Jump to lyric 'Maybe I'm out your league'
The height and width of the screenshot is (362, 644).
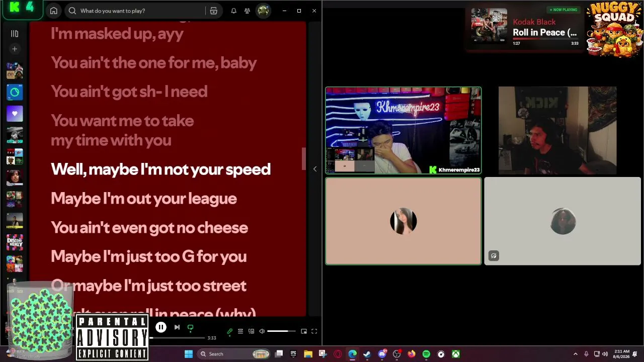[x=144, y=199]
